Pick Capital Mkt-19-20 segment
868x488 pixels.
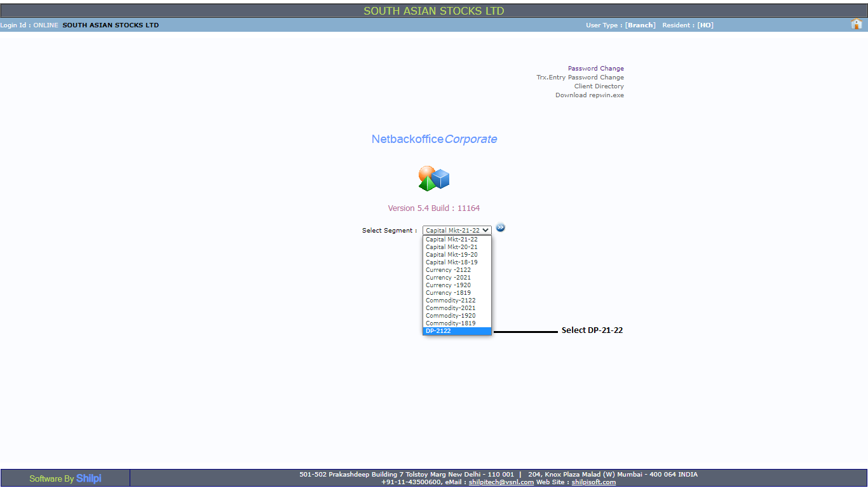tap(452, 255)
